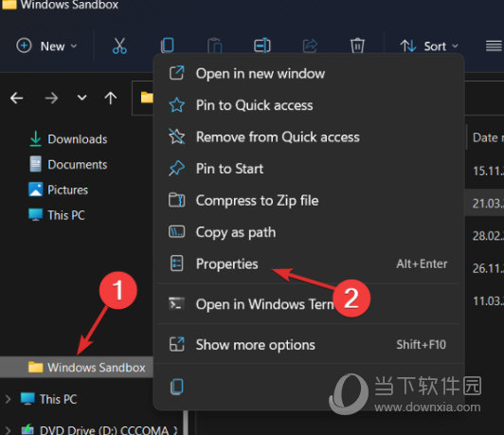Screen dimensions: 504x435
Task: Click copy icon at context menu bottom
Action: pyautogui.click(x=176, y=386)
